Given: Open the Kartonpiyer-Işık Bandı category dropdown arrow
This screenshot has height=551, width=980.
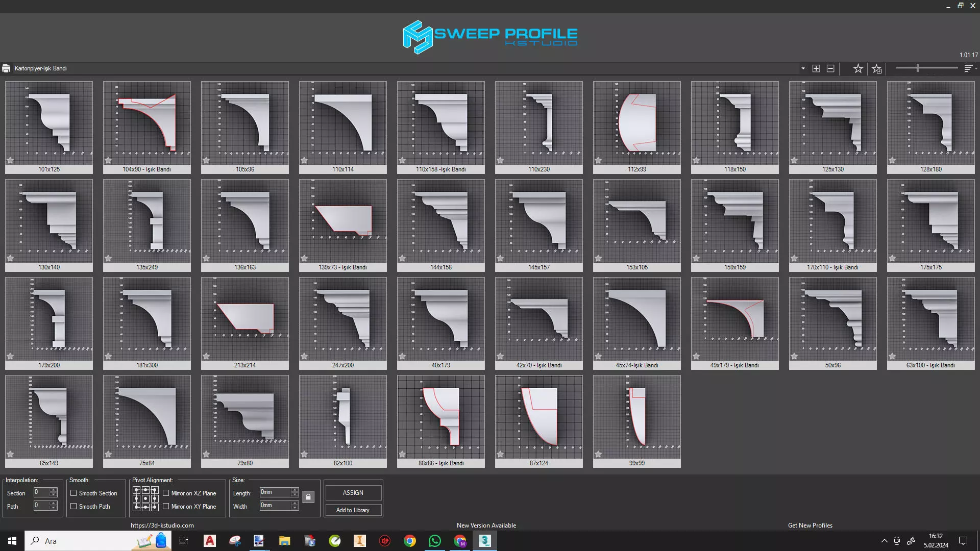Looking at the screenshot, I should pos(803,68).
